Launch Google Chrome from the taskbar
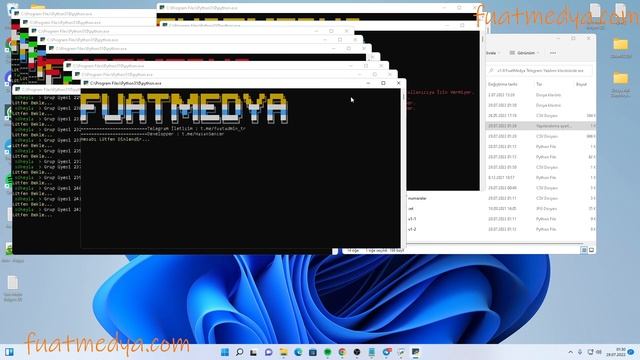 342,352
